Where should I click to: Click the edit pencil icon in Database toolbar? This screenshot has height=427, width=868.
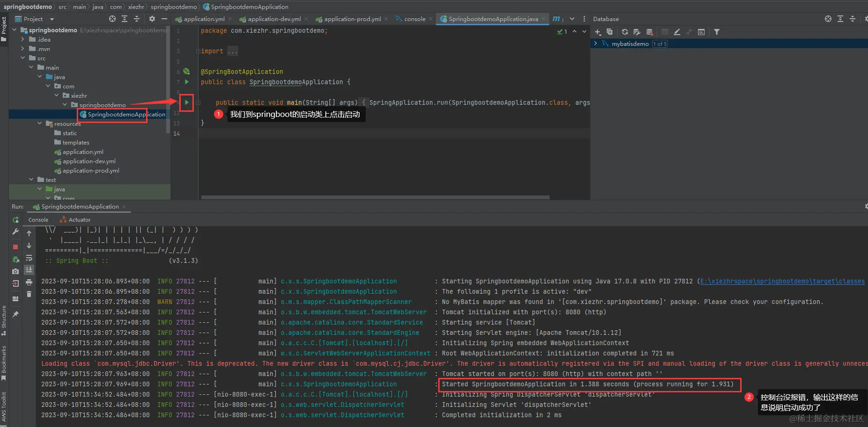point(677,32)
